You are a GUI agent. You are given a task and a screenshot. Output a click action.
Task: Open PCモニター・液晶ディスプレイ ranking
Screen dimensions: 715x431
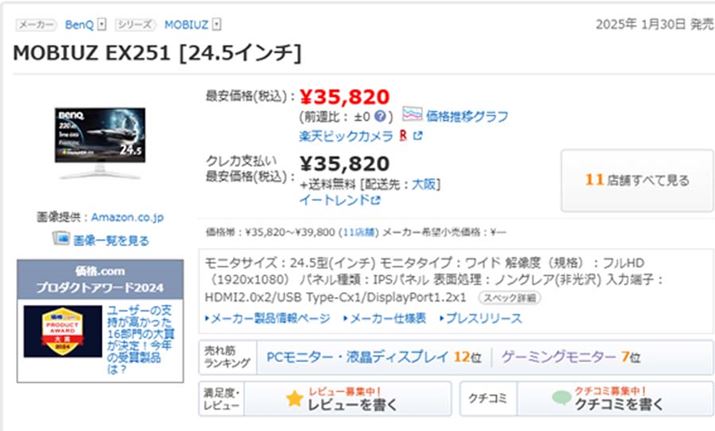click(x=358, y=356)
